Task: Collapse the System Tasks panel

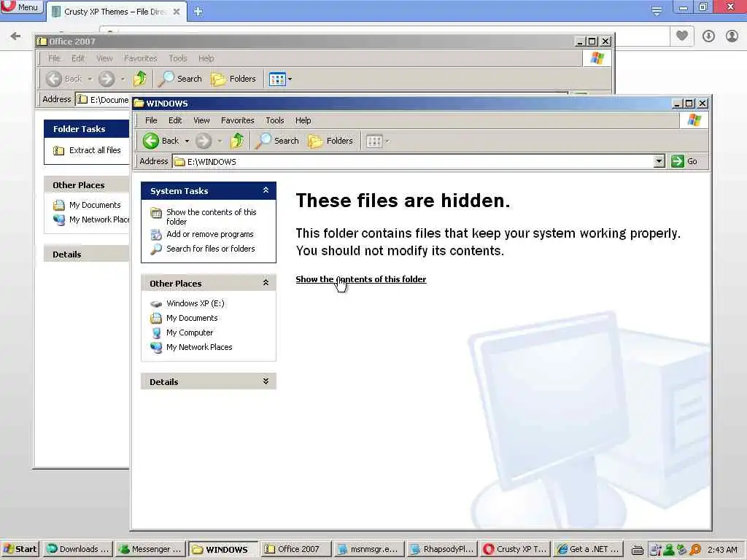Action: click(266, 190)
